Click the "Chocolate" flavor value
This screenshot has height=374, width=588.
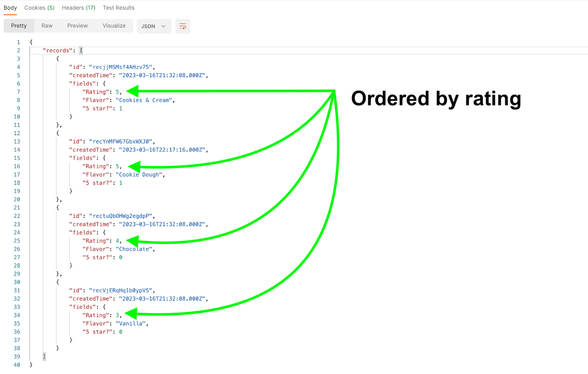click(x=134, y=249)
